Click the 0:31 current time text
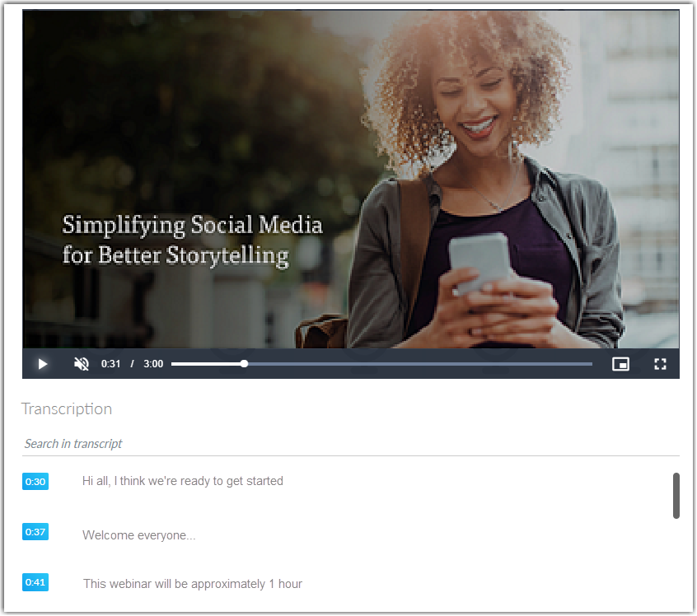The image size is (697, 616). pyautogui.click(x=110, y=364)
